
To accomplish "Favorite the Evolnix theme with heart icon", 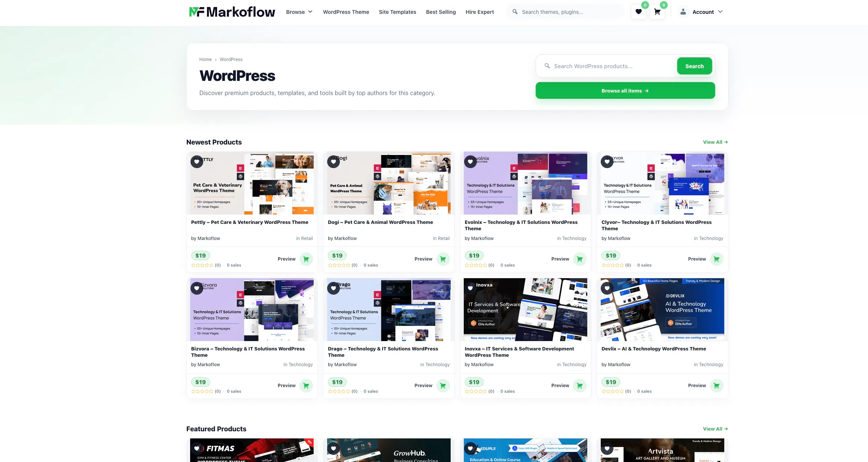I will pyautogui.click(x=470, y=162).
